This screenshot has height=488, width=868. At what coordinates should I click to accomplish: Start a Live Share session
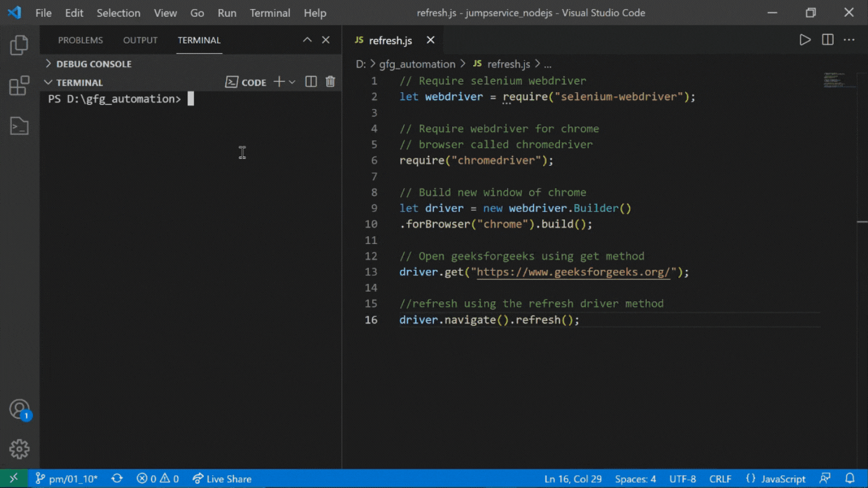[222, 478]
